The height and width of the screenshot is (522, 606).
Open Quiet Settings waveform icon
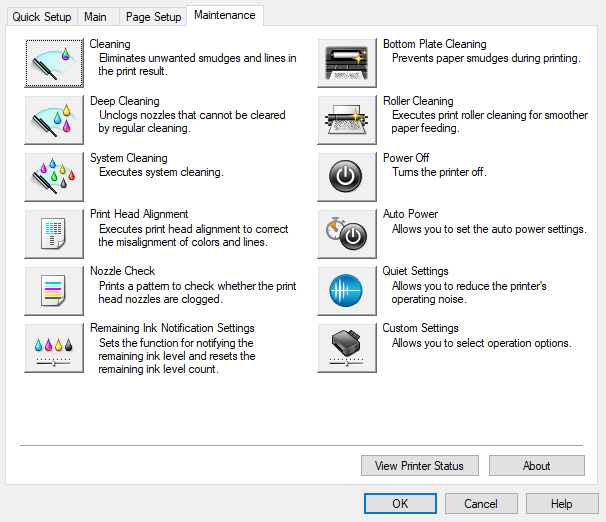347,291
